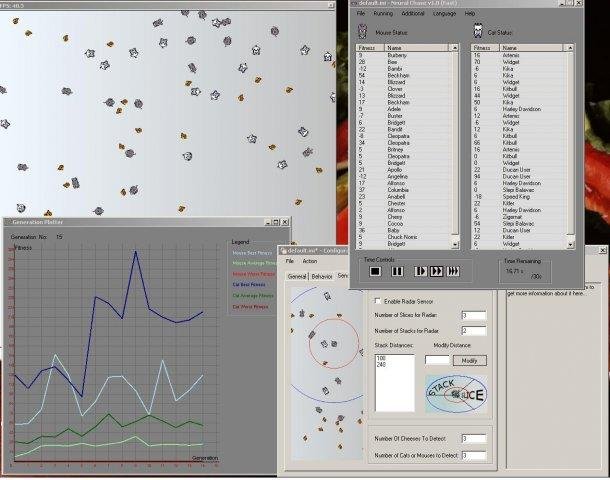Click the Modify Distance input field
The height and width of the screenshot is (480, 610).
pos(437,360)
